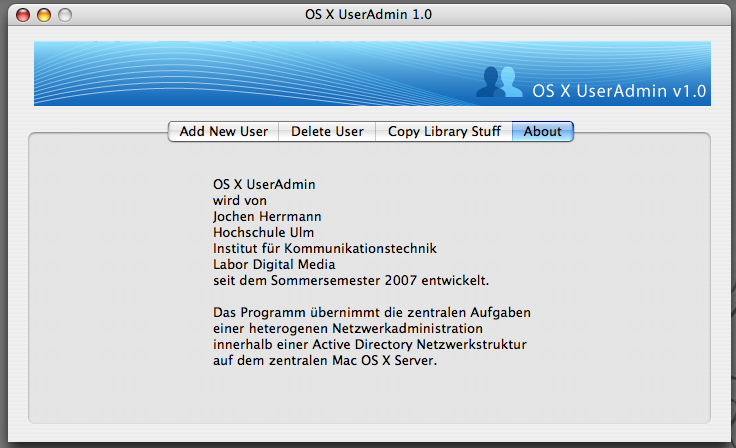Viewport: 736px width, 448px height.
Task: Click the 'wird von' text line
Action: pos(240,200)
